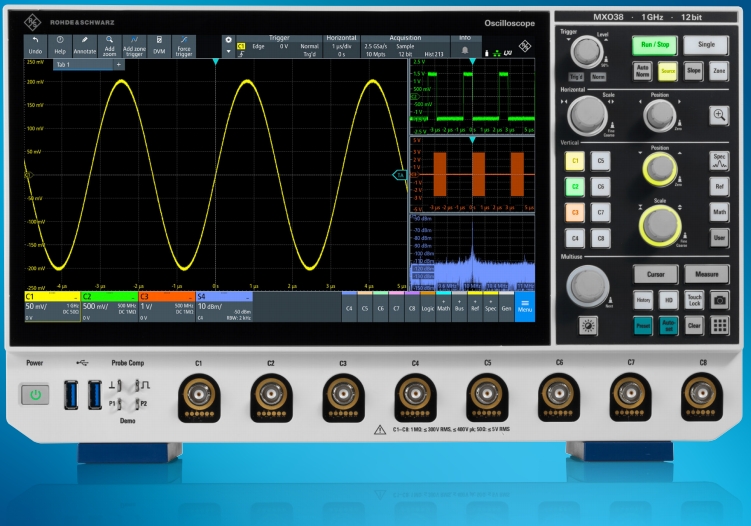The width and height of the screenshot is (751, 526).
Task: Expand toolbar settings gear dropdown
Action: pos(227,45)
